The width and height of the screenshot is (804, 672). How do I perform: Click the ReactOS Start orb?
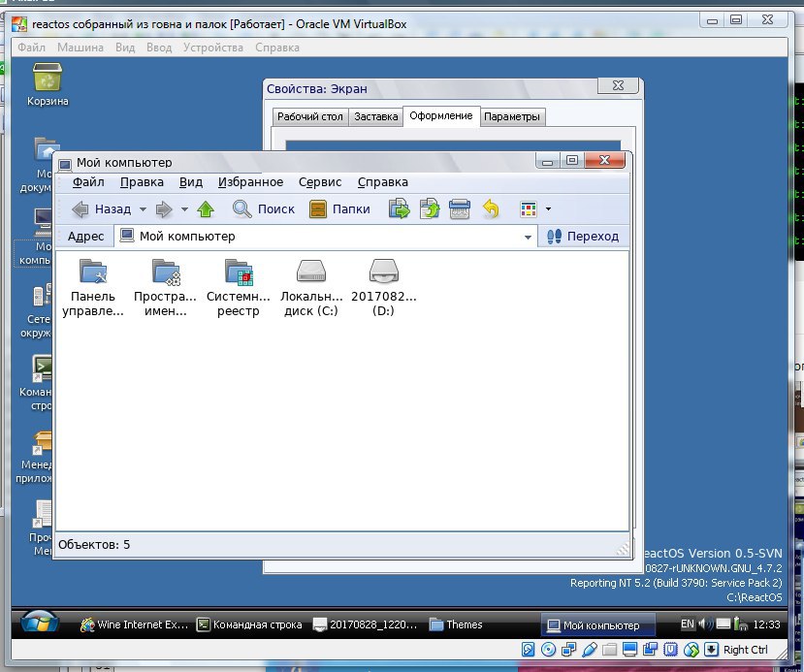click(x=40, y=623)
